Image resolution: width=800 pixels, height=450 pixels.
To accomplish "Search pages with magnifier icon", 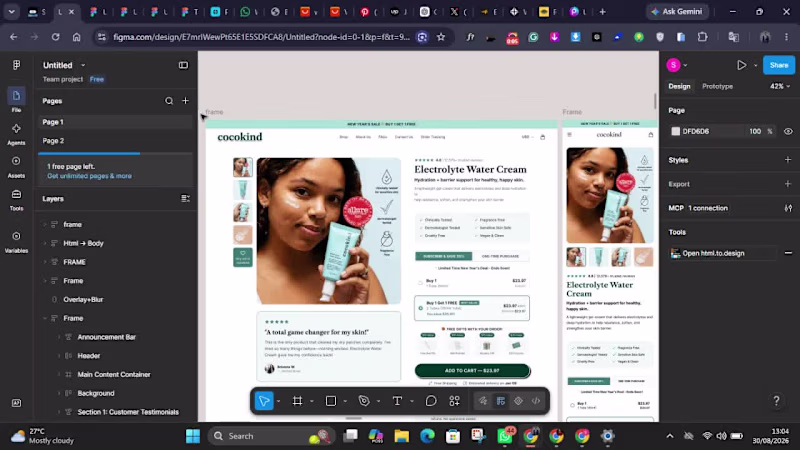I will [169, 101].
